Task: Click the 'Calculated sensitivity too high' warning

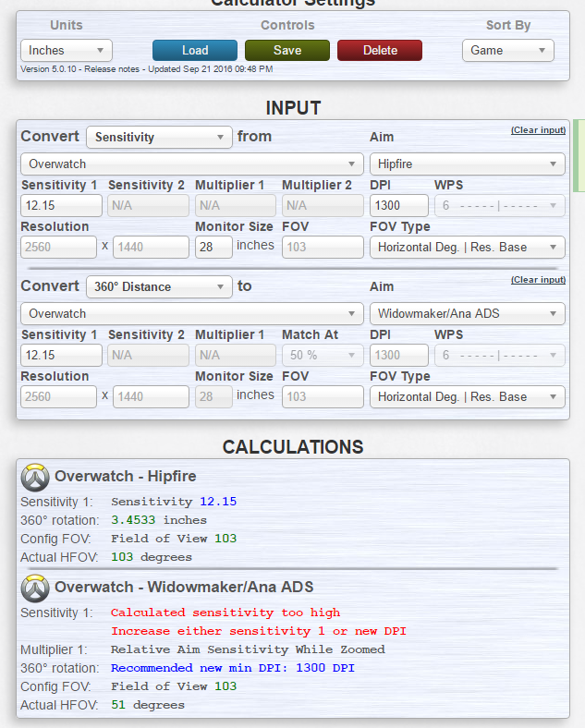Action: [x=225, y=613]
